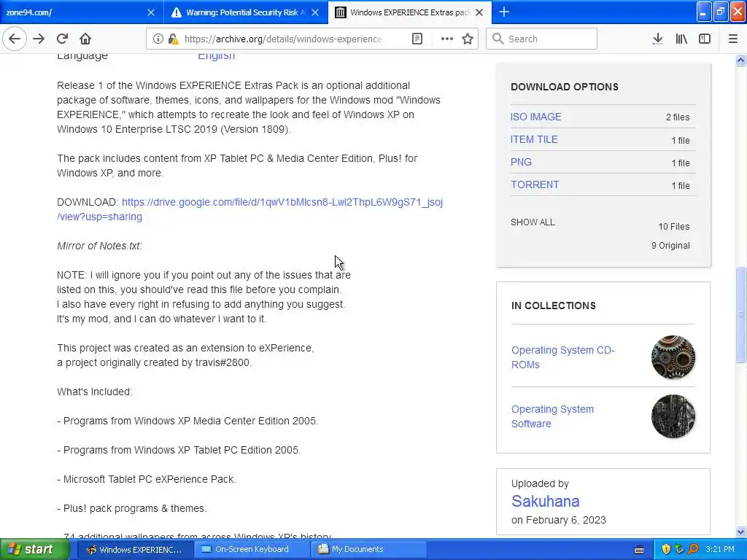Click the '10 Files' count text
Viewport: 747px width, 560px height.
673,227
